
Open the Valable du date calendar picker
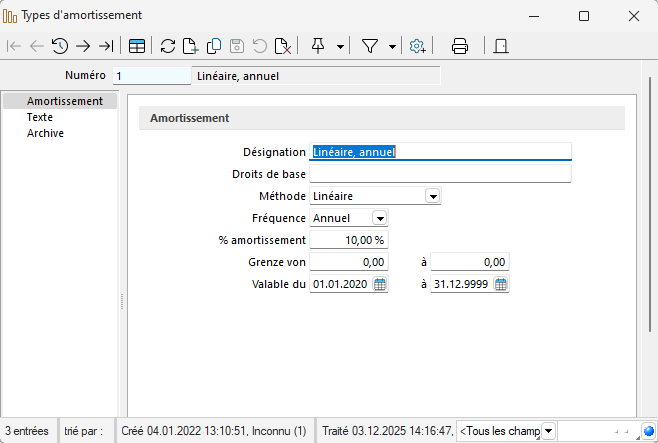click(x=380, y=284)
